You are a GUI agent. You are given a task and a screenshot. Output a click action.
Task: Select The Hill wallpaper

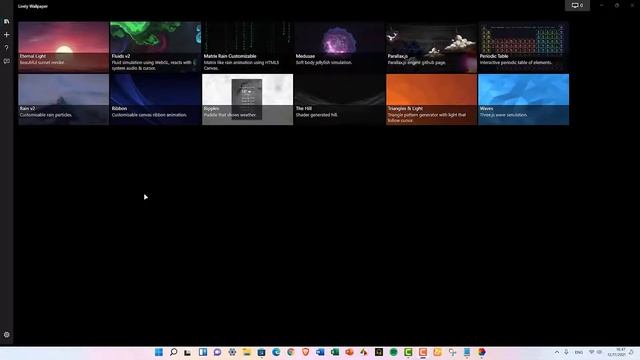pos(339,99)
